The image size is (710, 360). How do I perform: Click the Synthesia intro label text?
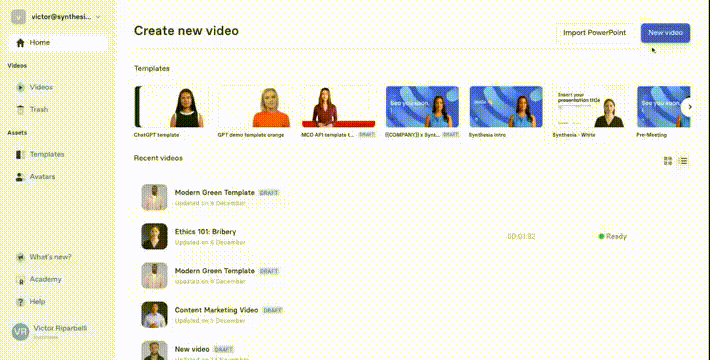(x=487, y=135)
